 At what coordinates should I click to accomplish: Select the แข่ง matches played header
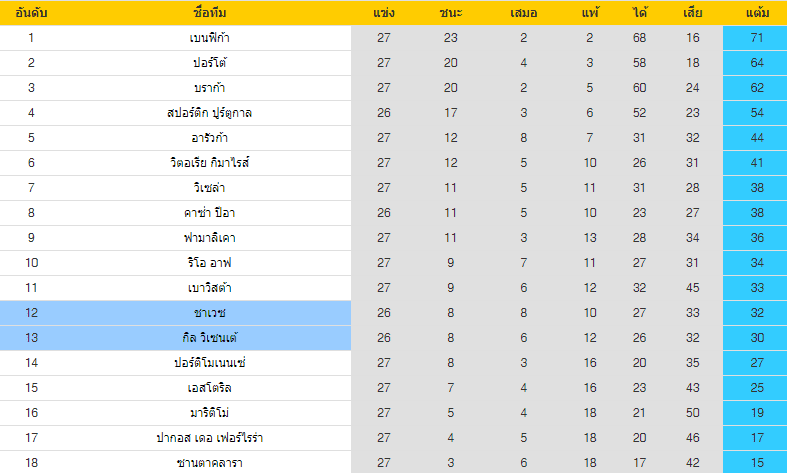[x=383, y=14]
